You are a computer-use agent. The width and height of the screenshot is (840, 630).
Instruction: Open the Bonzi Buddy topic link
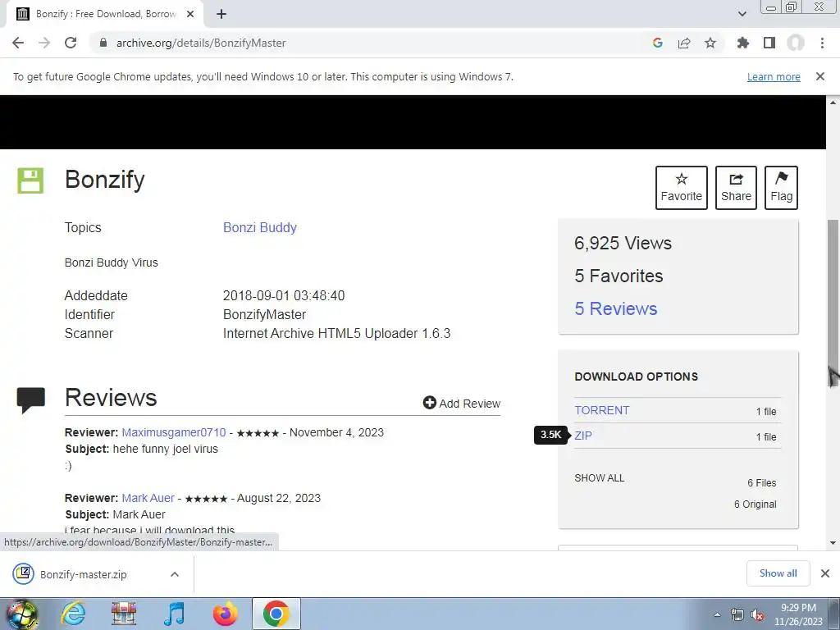pos(260,228)
